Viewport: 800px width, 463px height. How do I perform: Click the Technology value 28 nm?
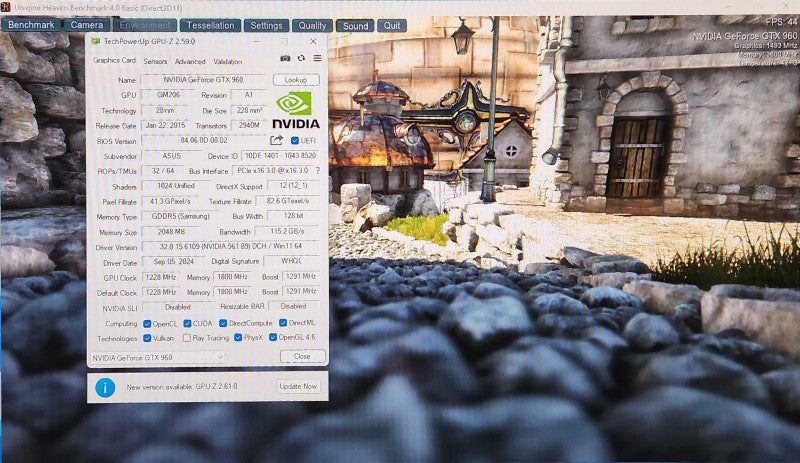(165, 110)
